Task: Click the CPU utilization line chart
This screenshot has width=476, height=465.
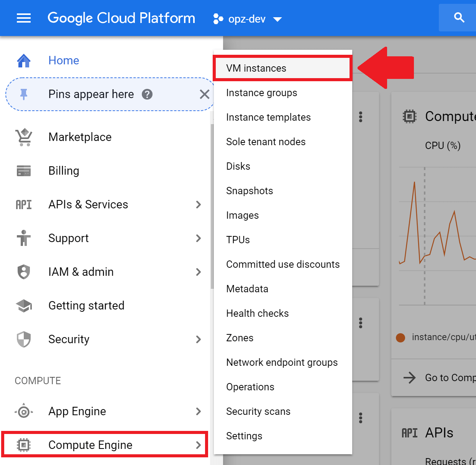Action: click(x=437, y=236)
